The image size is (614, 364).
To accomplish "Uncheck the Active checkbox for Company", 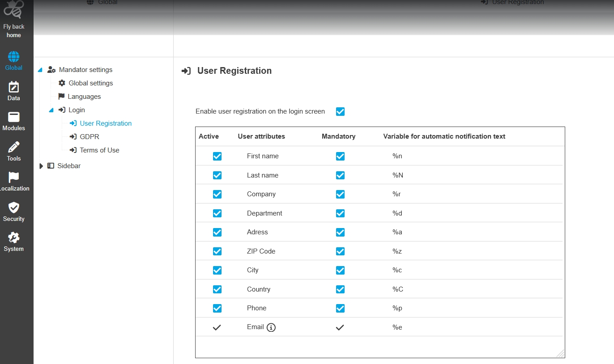I will point(217,194).
